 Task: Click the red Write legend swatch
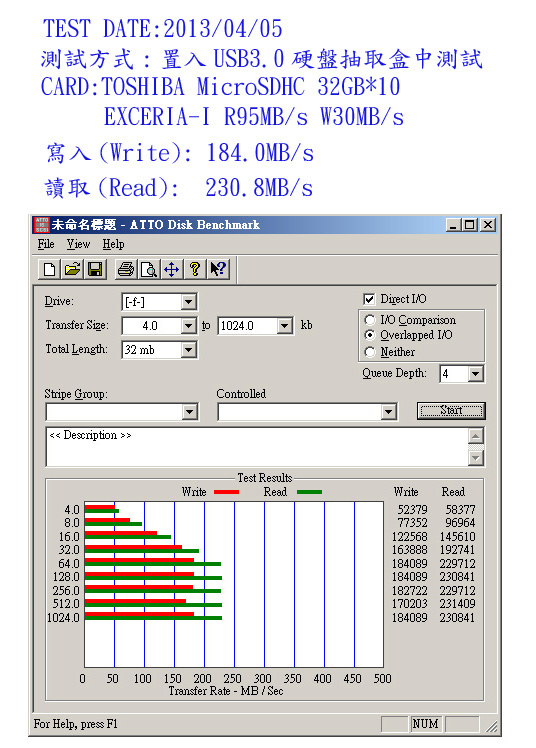point(227,492)
